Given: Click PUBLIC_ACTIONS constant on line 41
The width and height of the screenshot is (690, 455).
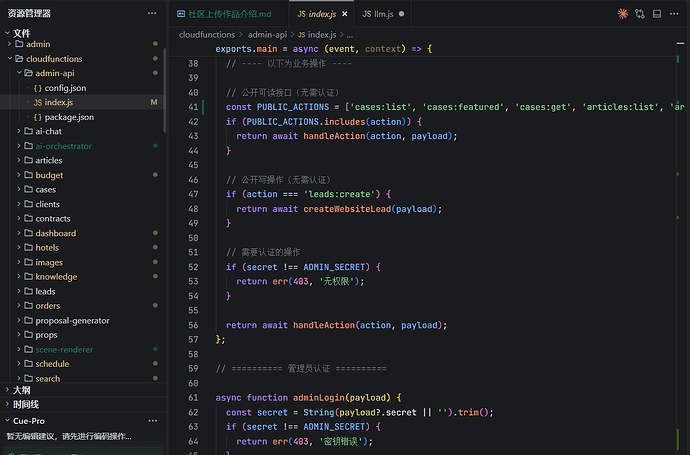Looking at the screenshot, I should point(293,107).
